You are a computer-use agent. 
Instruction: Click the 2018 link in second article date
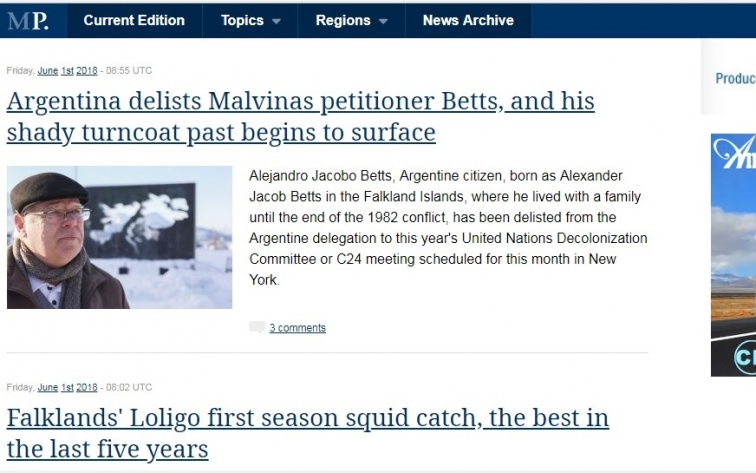[87, 388]
